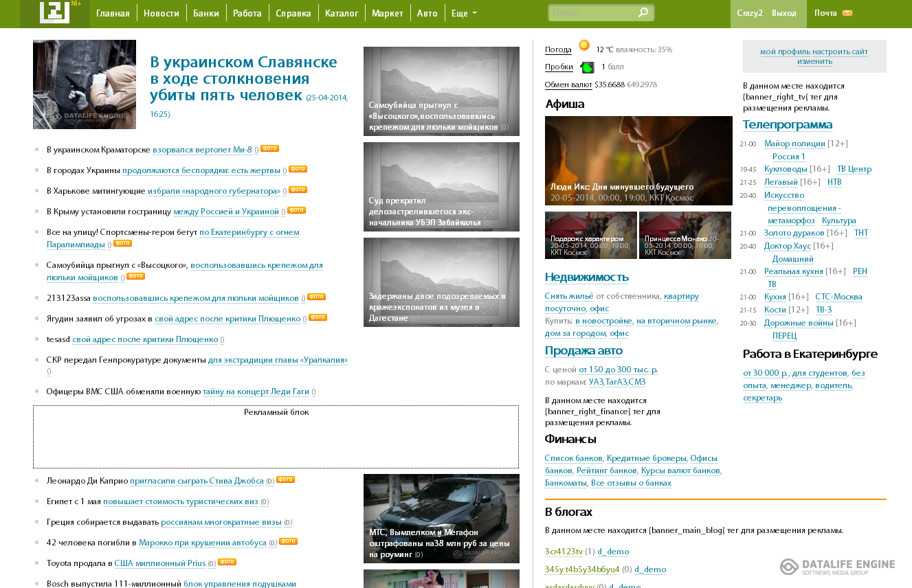
Task: Click the green traffic light icon
Action: click(587, 67)
